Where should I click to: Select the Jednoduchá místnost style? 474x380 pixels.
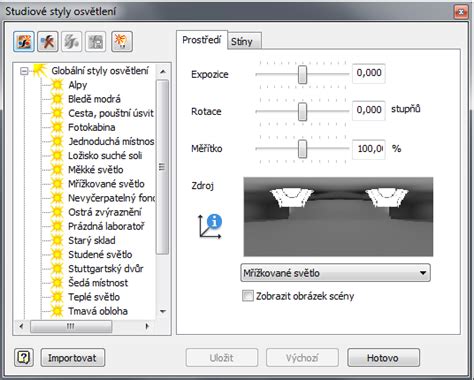pos(111,141)
